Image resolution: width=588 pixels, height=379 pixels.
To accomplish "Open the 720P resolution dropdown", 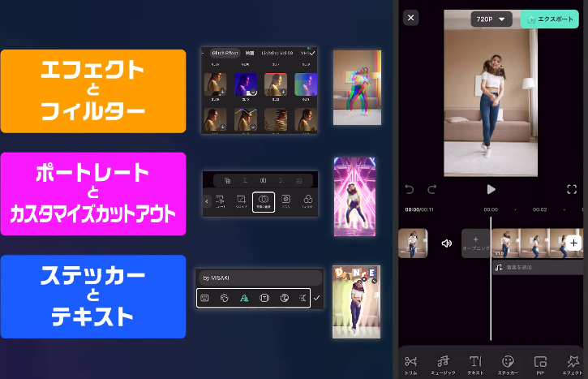I will 491,19.
